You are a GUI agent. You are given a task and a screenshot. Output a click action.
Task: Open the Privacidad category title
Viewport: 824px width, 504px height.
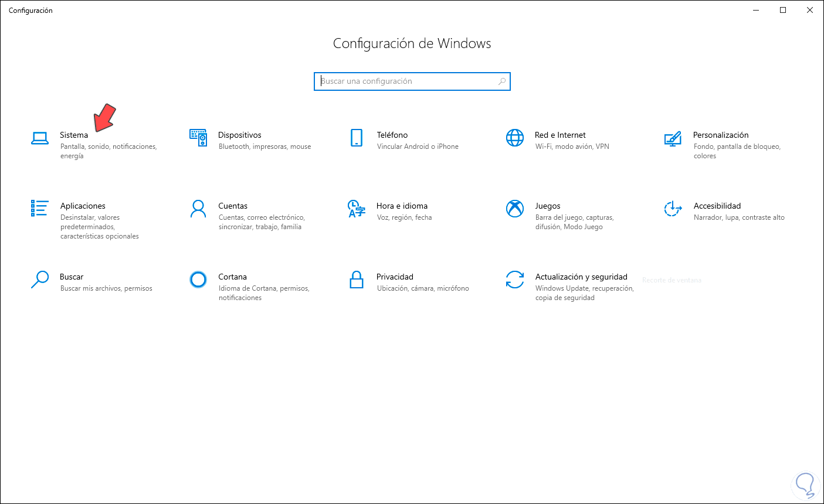click(x=395, y=277)
